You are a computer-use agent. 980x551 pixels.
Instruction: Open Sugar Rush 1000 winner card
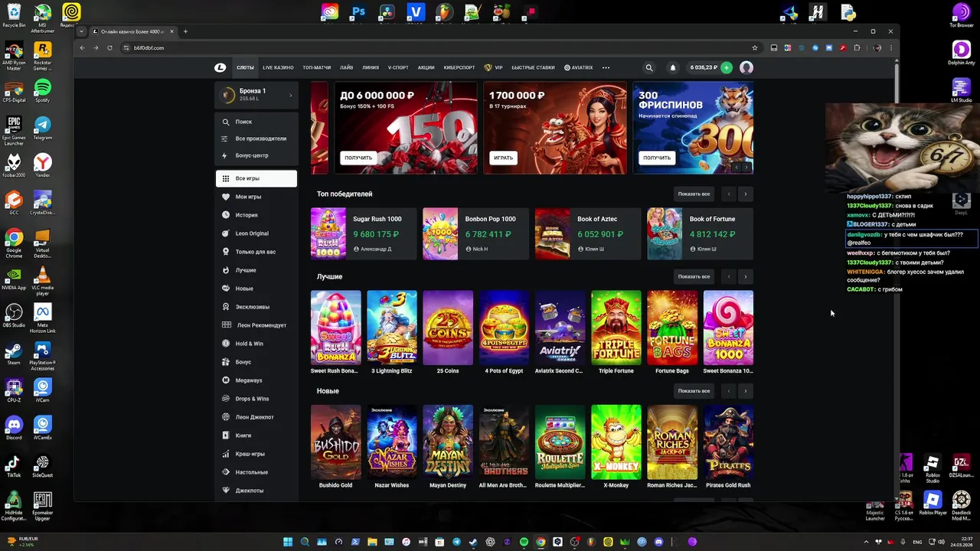364,233
